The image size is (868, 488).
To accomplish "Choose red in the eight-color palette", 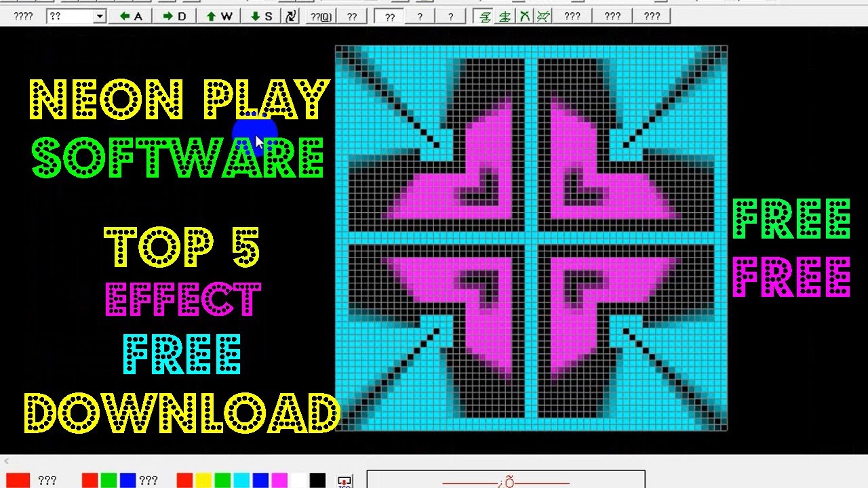I will tap(184, 481).
